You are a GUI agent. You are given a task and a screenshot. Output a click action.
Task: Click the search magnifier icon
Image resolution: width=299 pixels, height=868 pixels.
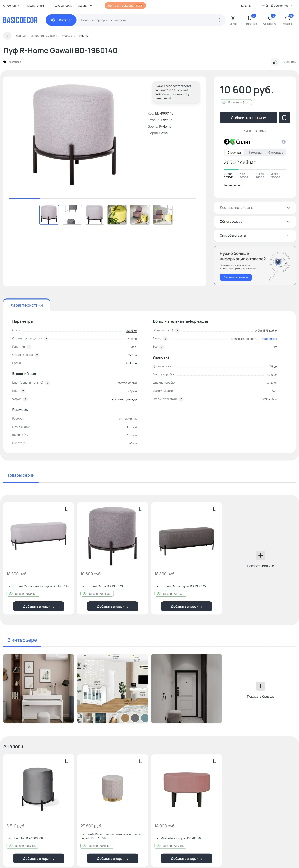[x=218, y=20]
